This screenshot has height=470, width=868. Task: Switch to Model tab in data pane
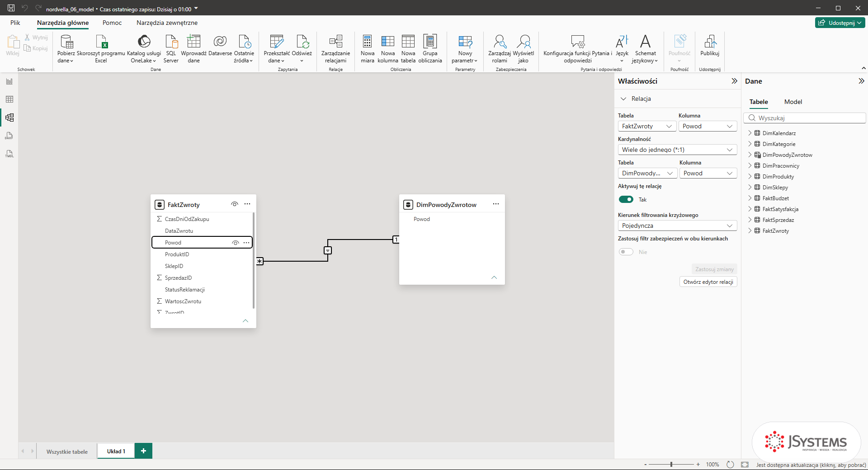point(793,102)
